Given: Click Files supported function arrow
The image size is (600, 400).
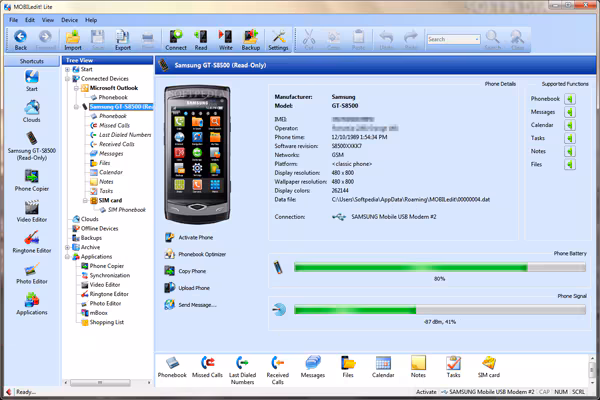Looking at the screenshot, I should point(570,165).
